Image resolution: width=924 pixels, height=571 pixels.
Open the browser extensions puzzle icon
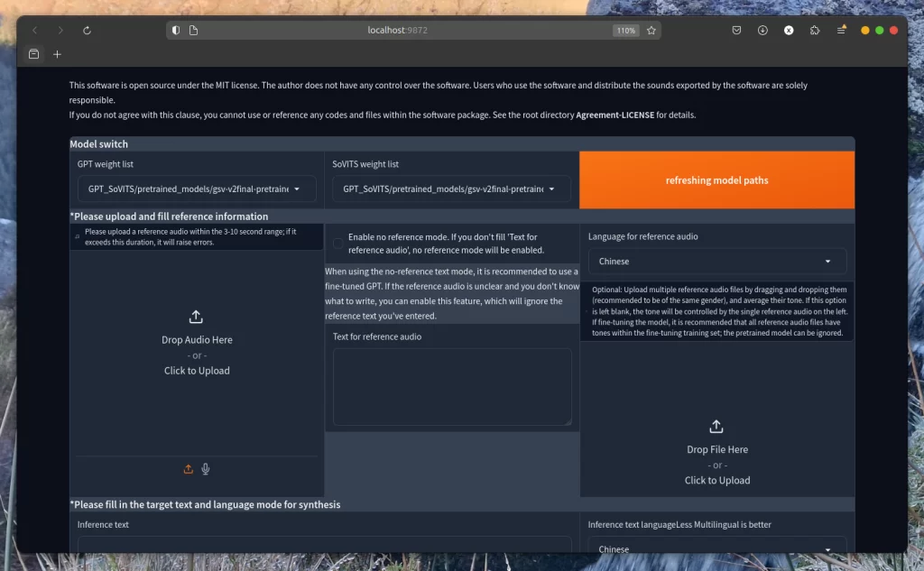(x=815, y=31)
